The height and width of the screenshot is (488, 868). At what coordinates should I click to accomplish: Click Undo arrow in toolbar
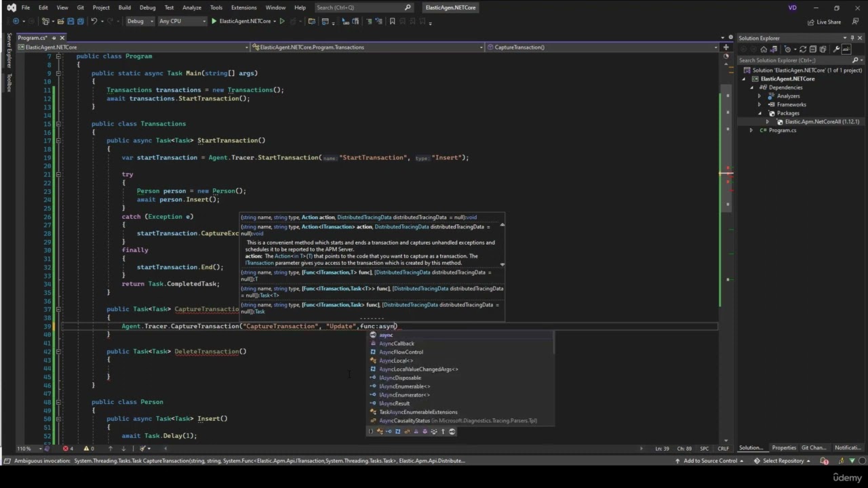pyautogui.click(x=94, y=21)
